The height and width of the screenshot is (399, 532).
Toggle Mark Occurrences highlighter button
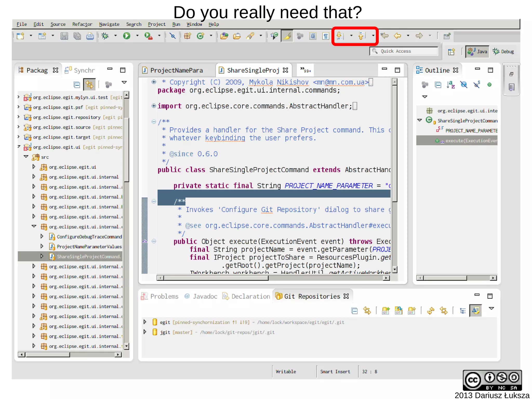pyautogui.click(x=287, y=36)
